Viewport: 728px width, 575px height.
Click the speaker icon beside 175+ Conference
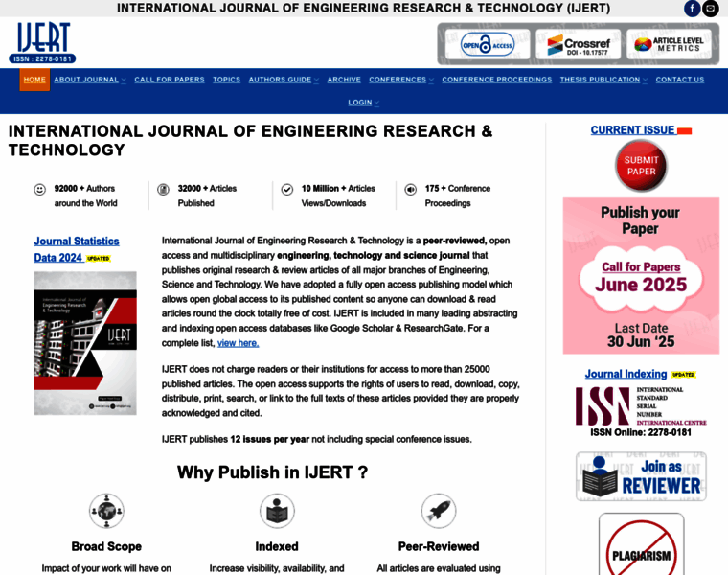(x=410, y=190)
